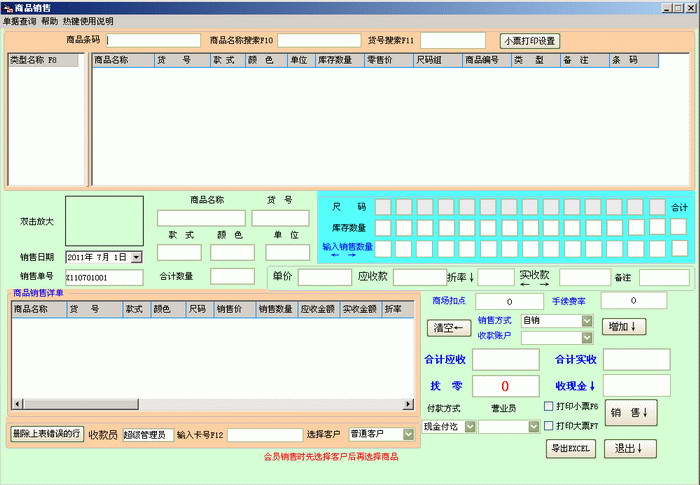Click the 商场扣点 field
Viewport: 700px width, 485px height.
[x=509, y=301]
